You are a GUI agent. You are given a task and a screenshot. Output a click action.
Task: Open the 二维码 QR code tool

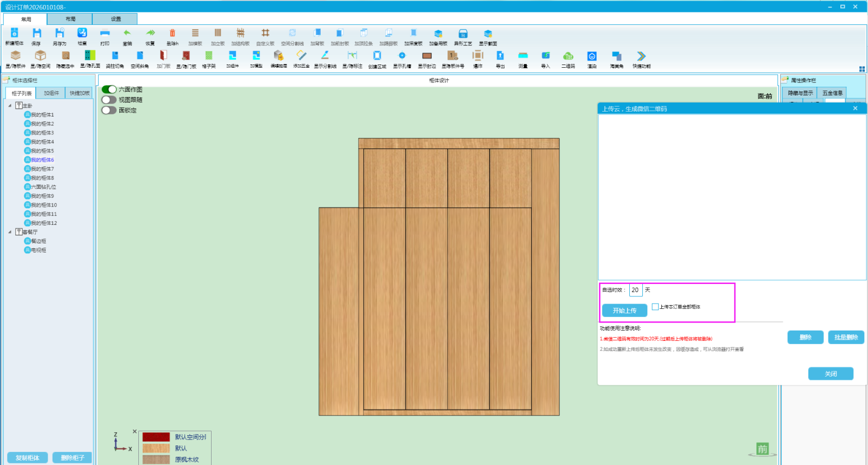[568, 56]
